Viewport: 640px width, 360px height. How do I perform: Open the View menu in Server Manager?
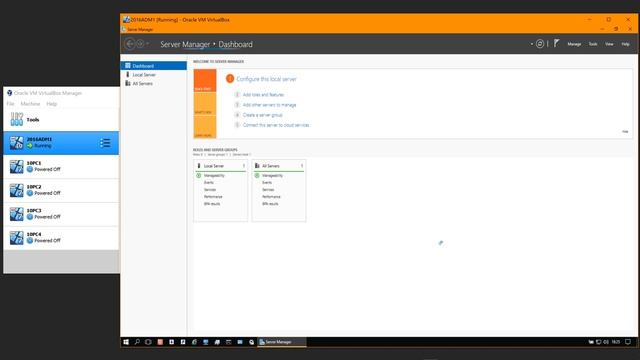[609, 44]
